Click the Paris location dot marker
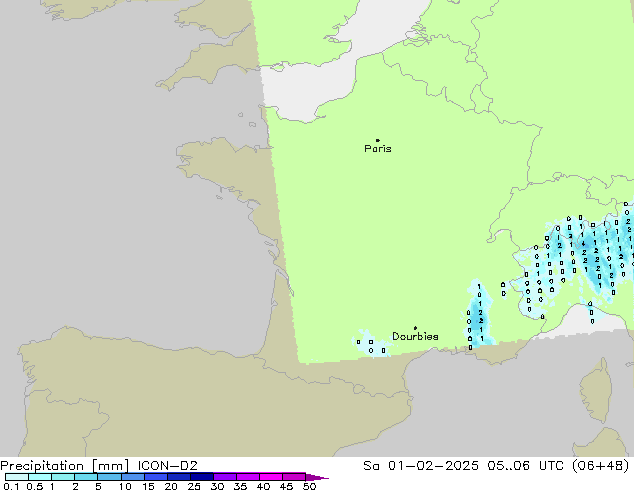 pyautogui.click(x=378, y=140)
